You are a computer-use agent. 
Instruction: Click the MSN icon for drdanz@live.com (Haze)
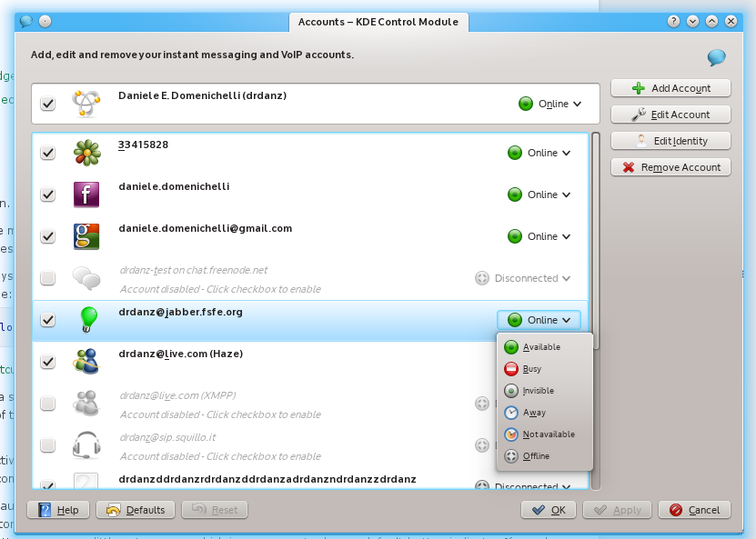86,361
